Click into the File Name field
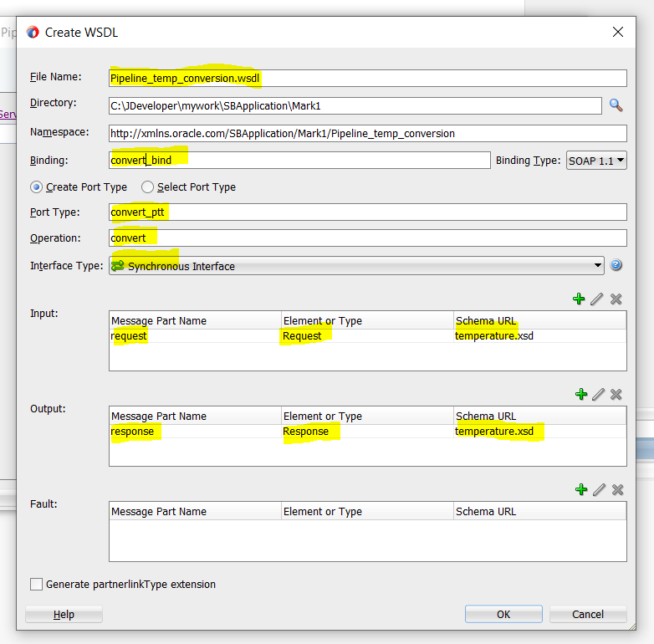The image size is (654, 644). coord(368,78)
